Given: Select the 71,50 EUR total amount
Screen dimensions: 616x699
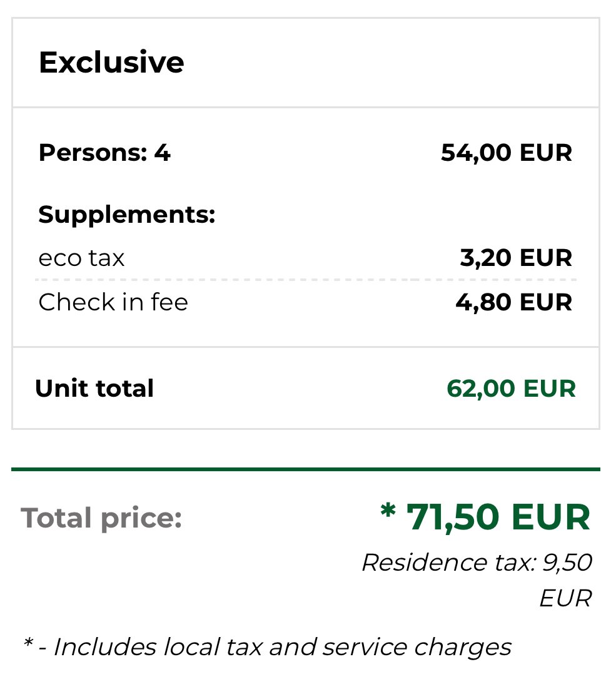Looking at the screenshot, I should [498, 517].
